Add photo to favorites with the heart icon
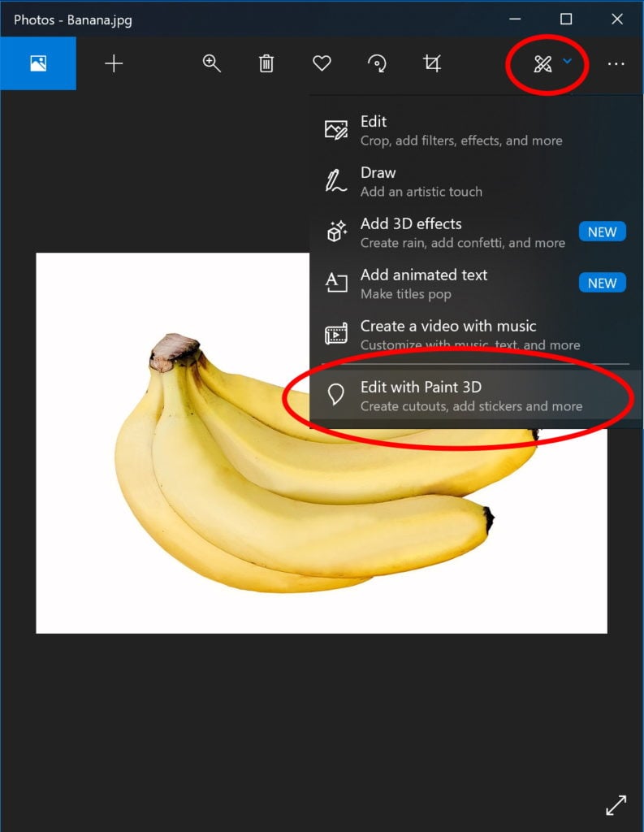644x832 pixels. tap(322, 63)
